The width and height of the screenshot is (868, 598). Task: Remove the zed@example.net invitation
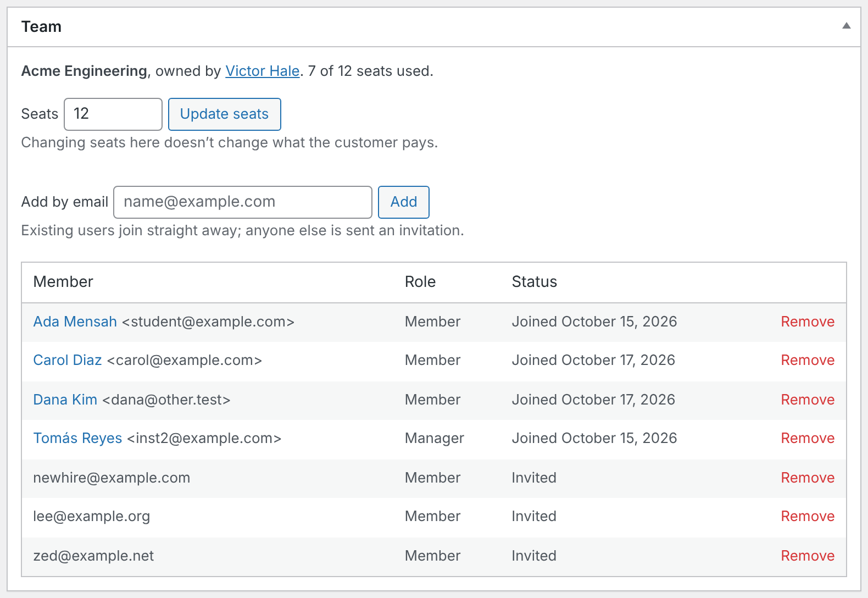(x=808, y=556)
